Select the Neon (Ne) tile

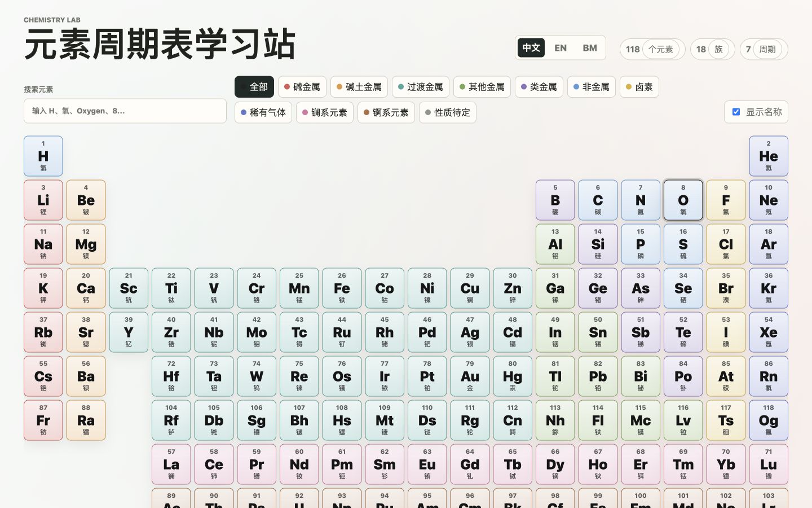click(769, 200)
